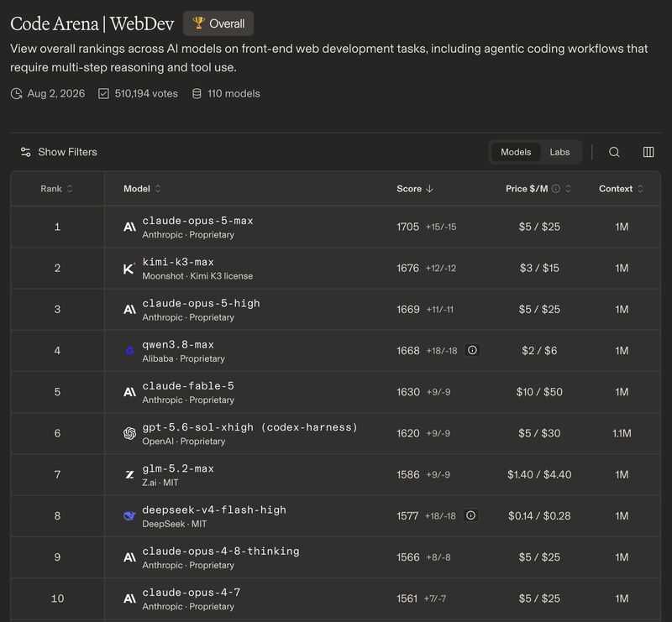Open glm-5.2-max model entry
The image size is (672, 622).
click(178, 468)
